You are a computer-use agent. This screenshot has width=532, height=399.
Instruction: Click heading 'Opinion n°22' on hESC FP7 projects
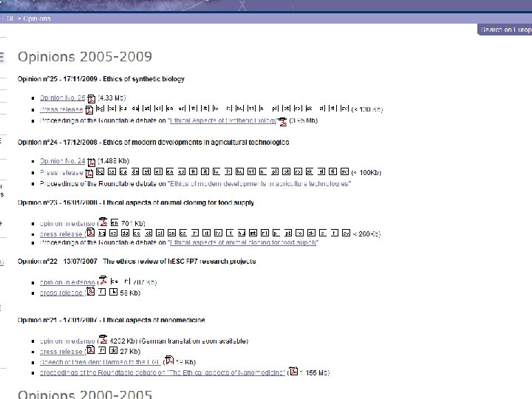pos(137,262)
